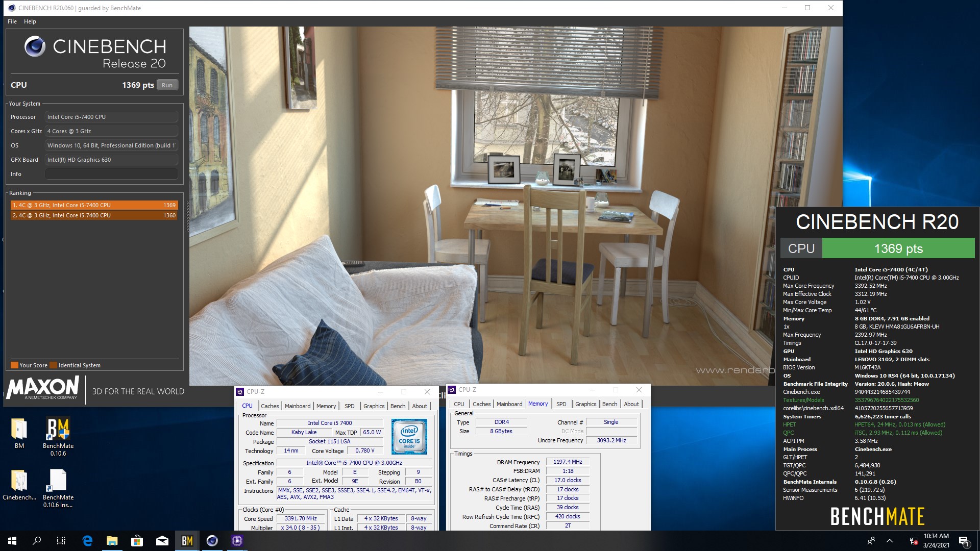Switch to Memory tab in left CPU-Z window
This screenshot has width=980, height=551.
326,406
